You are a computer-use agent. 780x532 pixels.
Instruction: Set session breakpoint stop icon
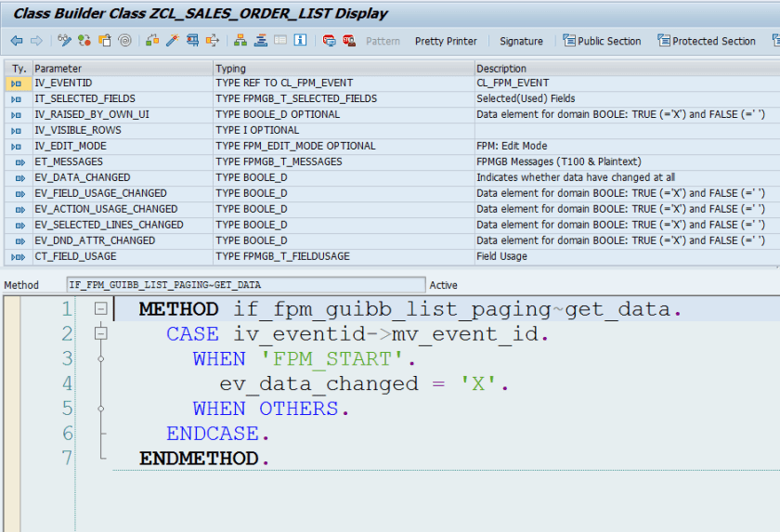click(x=329, y=41)
